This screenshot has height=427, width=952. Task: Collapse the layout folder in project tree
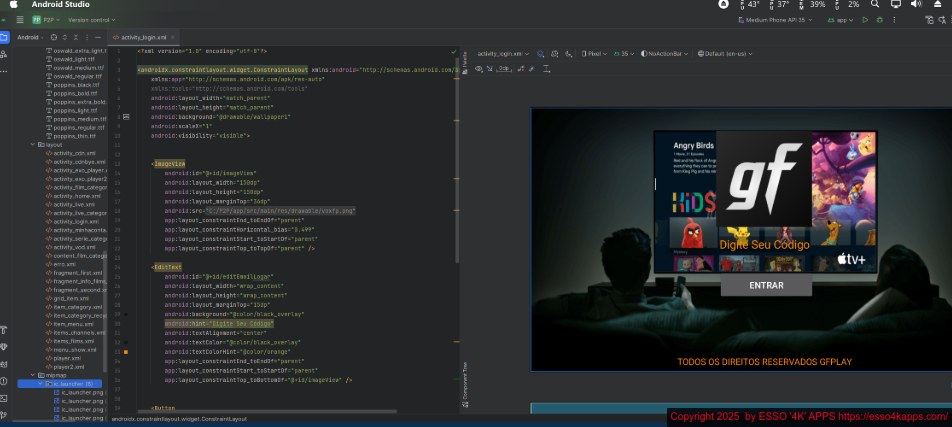(x=33, y=145)
